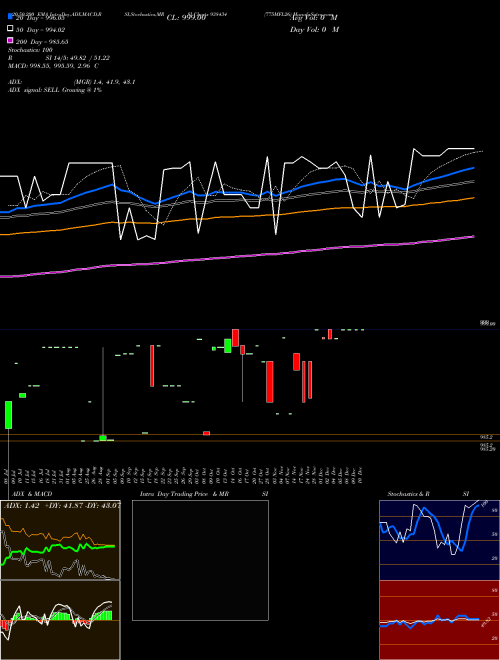Click the 'ADX signal: SELL Growing @ 1%' text
Viewport: 500px width, 660px height.
point(55,90)
